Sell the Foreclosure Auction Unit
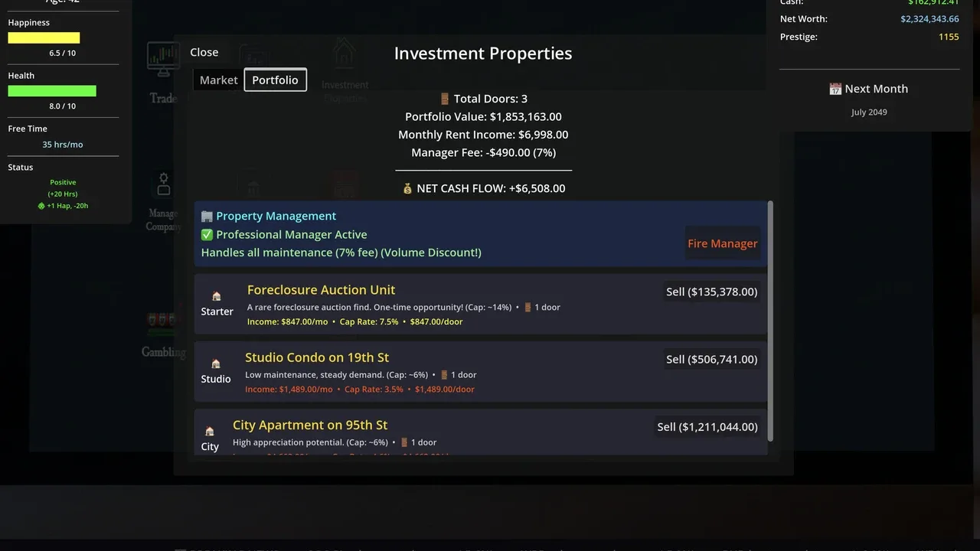 click(712, 292)
